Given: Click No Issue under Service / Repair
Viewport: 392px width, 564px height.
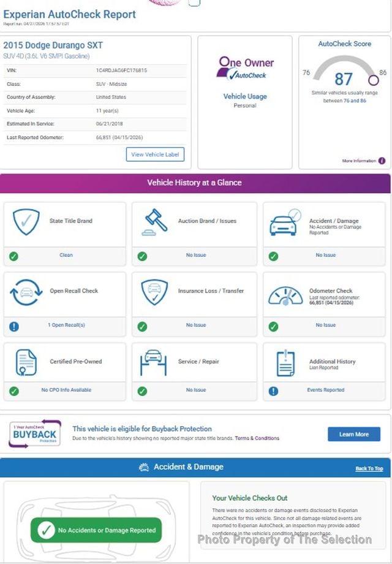Looking at the screenshot, I should pos(196,389).
